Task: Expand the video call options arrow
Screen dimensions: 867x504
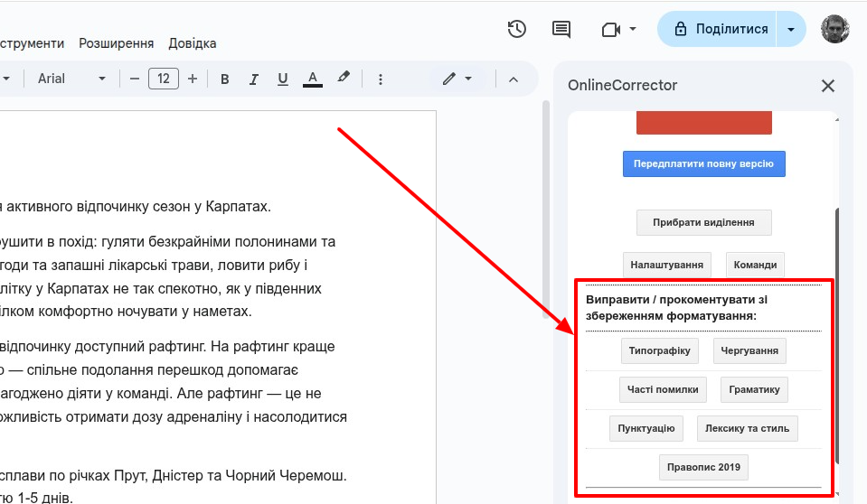Action: coord(633,29)
